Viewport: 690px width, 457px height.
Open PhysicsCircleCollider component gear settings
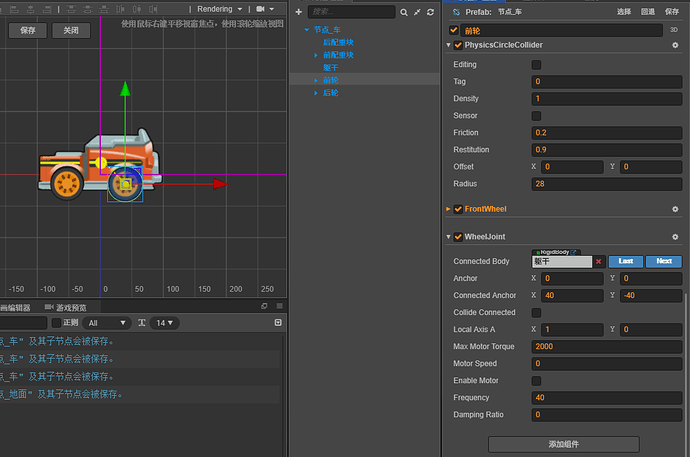pyautogui.click(x=676, y=45)
